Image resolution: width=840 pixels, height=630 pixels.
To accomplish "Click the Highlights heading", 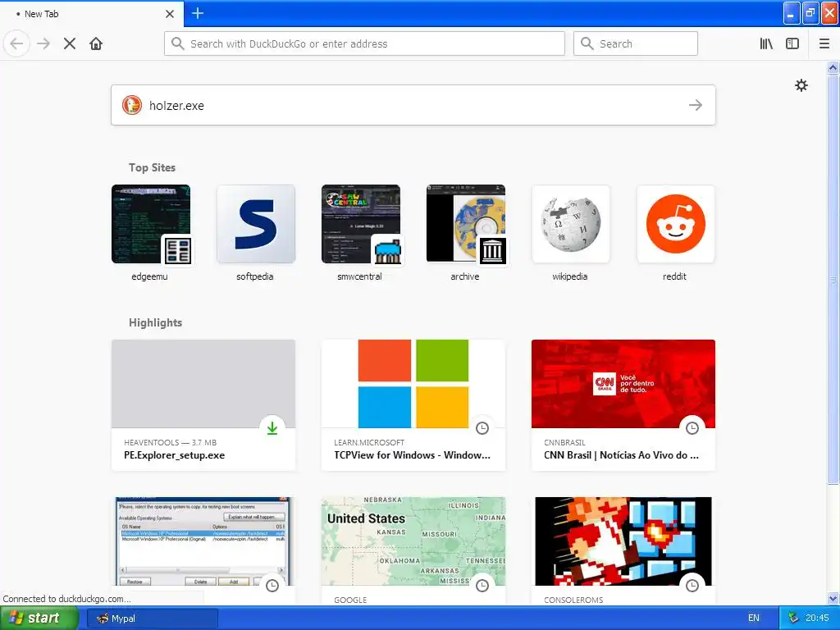I will 155,322.
